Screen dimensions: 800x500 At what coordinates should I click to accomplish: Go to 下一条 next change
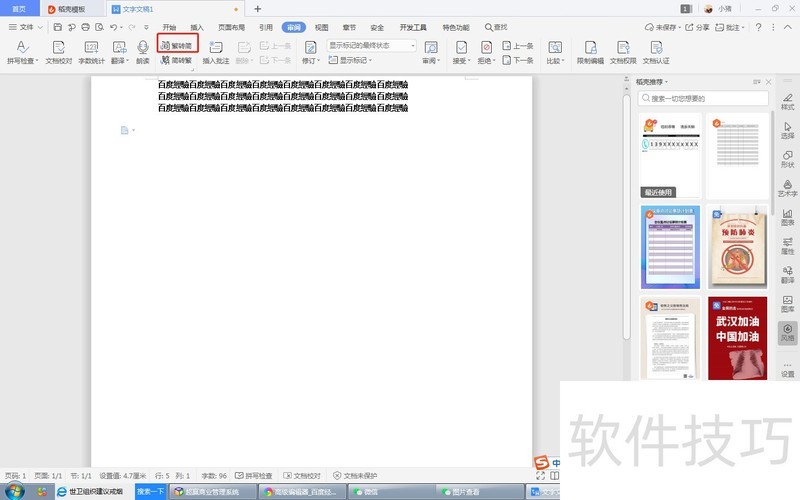tap(518, 60)
